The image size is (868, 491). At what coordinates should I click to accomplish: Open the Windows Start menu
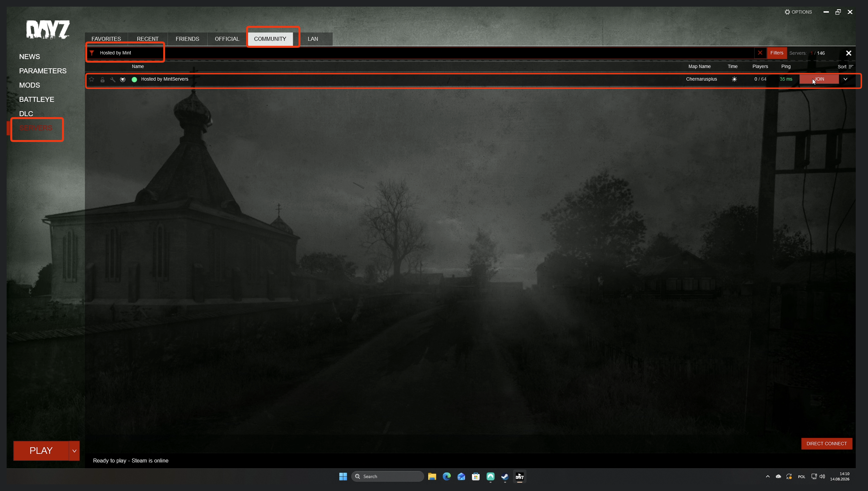(343, 476)
